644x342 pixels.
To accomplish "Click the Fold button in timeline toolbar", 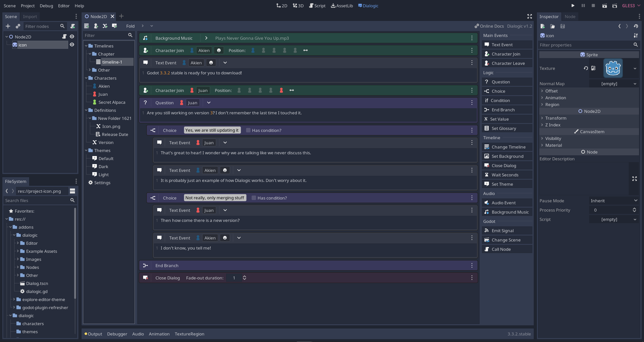I will tap(130, 26).
